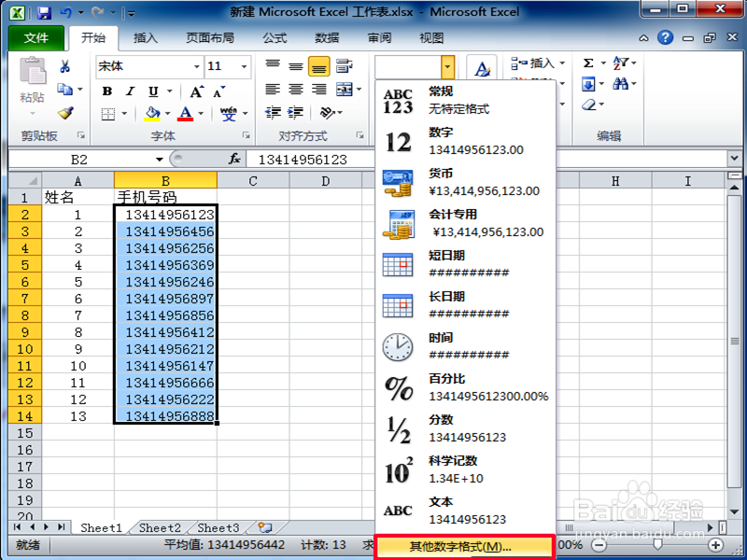
Task: Click the Clear eraser icon
Action: pyautogui.click(x=590, y=105)
